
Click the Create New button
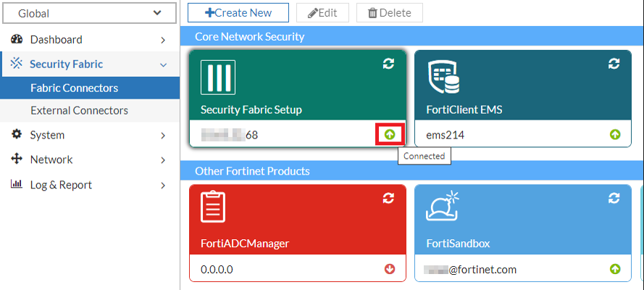point(238,13)
